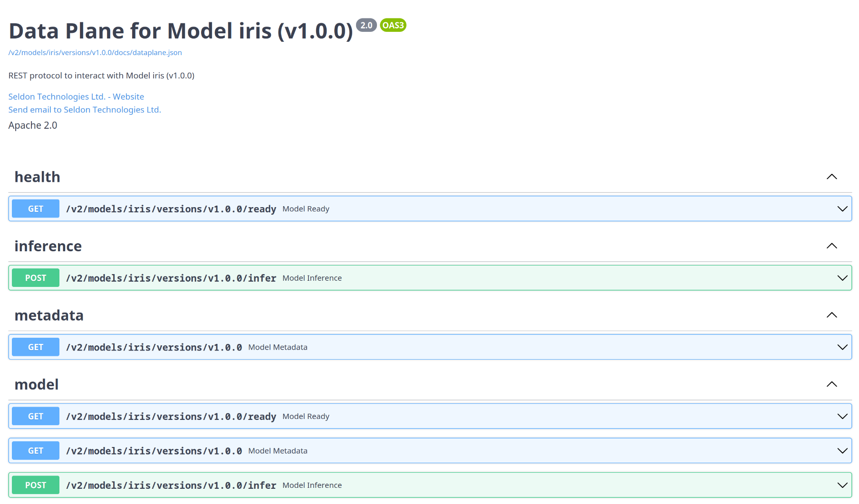
Task: Click the OAS3 green badge
Action: [393, 25]
